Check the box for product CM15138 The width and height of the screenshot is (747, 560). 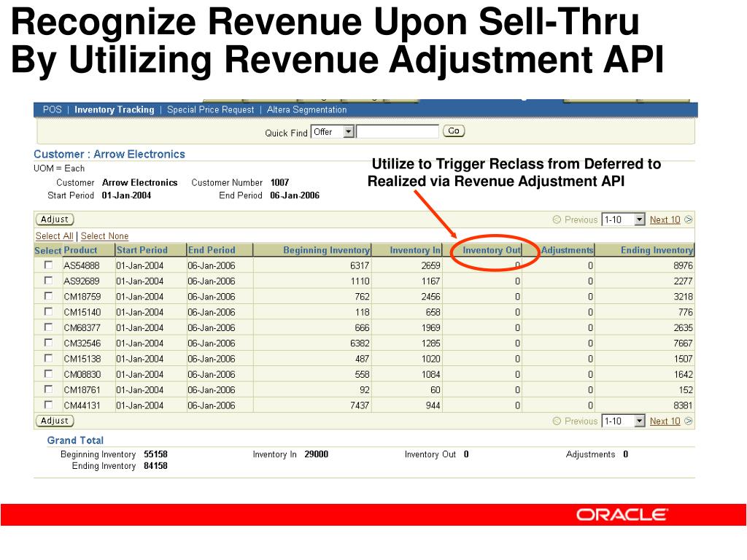coord(48,358)
